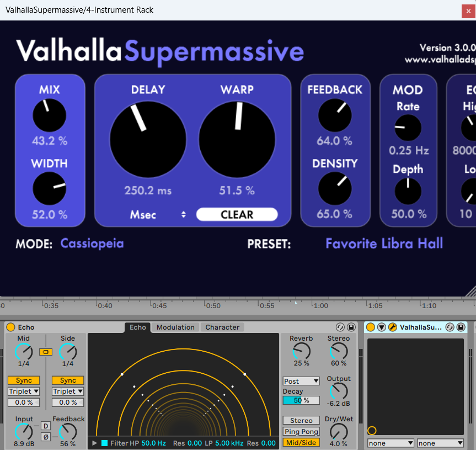The width and height of the screenshot is (476, 450).
Task: Click the large WARP knob
Action: 237,140
